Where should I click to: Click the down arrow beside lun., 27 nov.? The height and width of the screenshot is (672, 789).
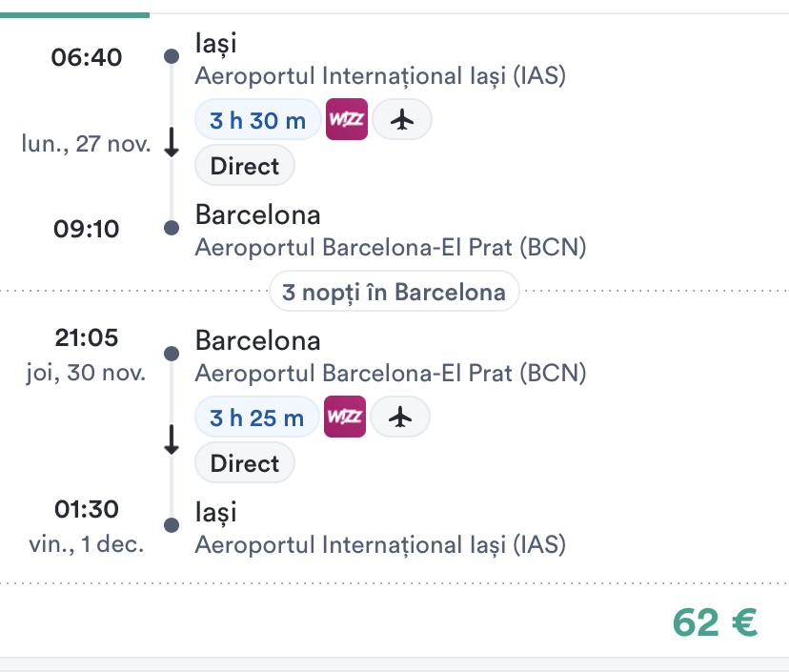172,143
